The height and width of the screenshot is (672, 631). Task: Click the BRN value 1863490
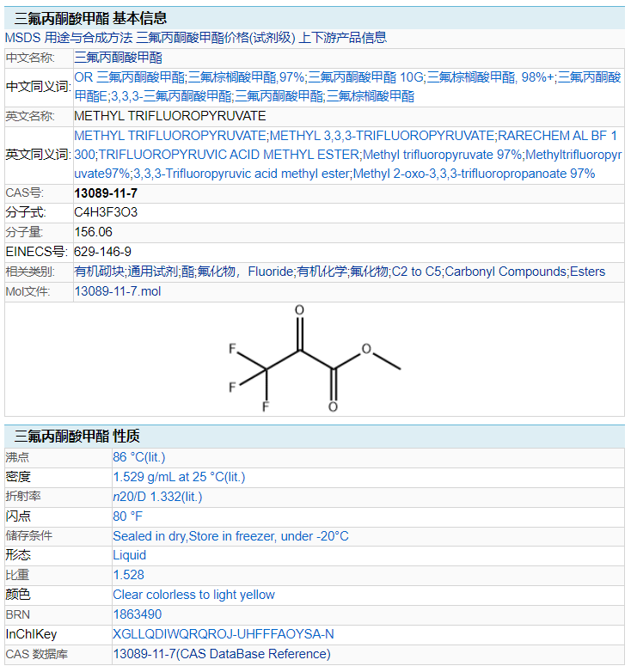(x=137, y=614)
